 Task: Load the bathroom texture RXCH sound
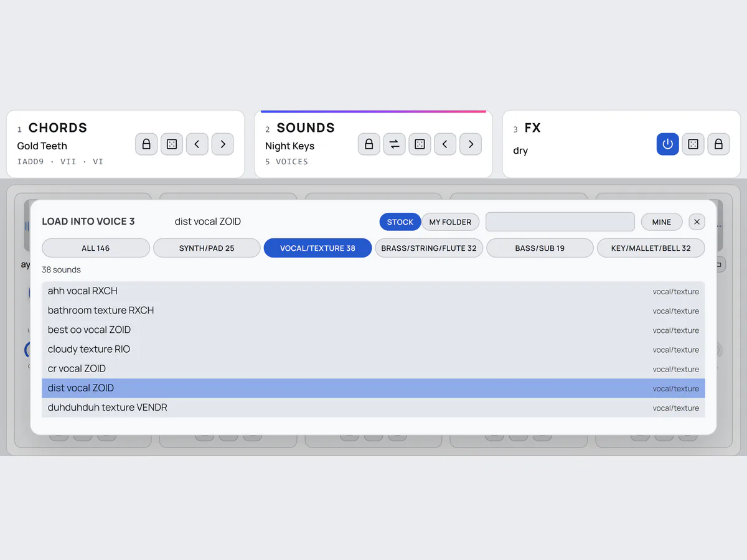point(374,310)
